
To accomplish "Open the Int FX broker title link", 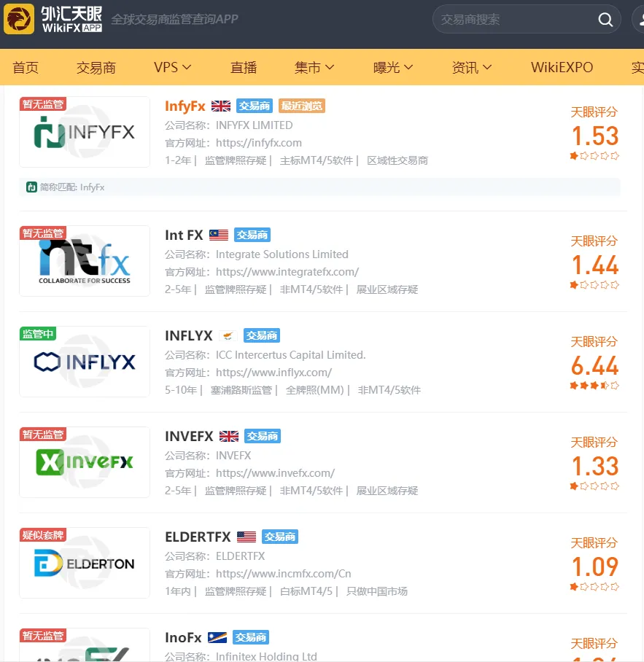I will coord(184,235).
